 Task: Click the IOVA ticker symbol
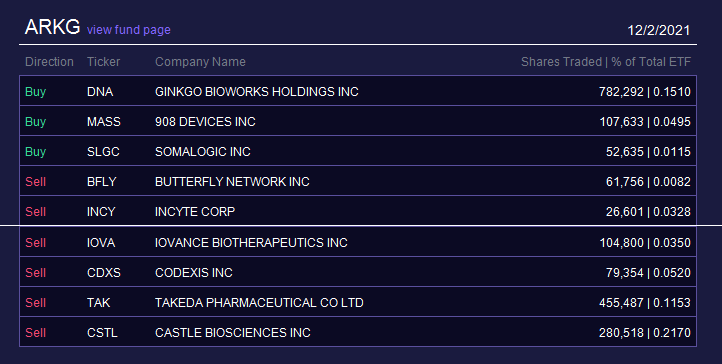click(x=101, y=243)
